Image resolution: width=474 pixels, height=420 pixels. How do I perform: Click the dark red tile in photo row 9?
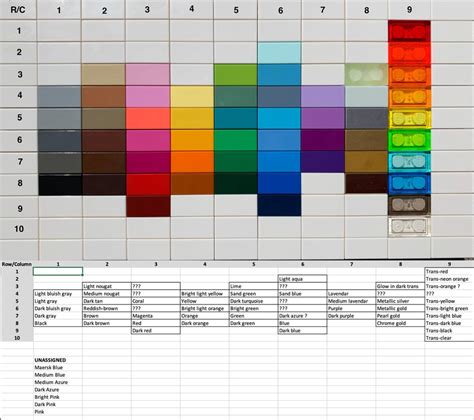tap(148, 206)
